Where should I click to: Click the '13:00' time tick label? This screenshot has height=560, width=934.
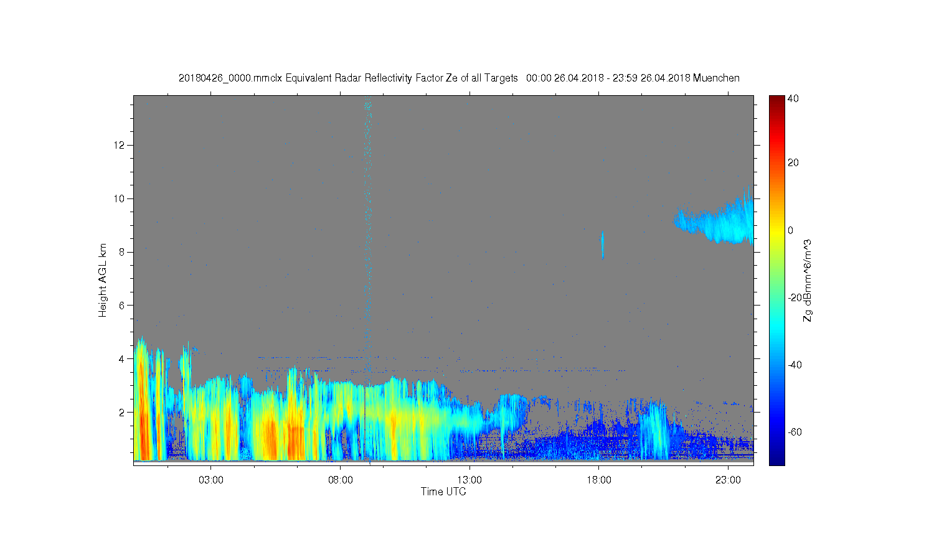[x=469, y=480]
